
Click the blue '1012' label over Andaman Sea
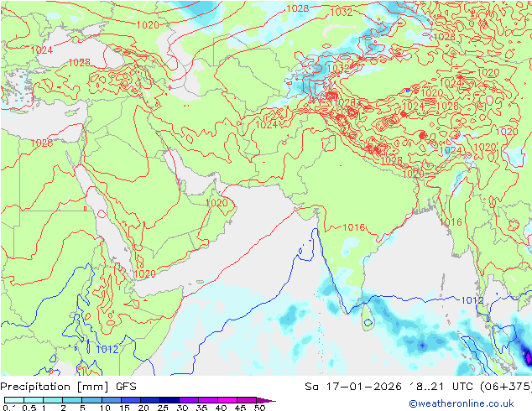tap(472, 300)
